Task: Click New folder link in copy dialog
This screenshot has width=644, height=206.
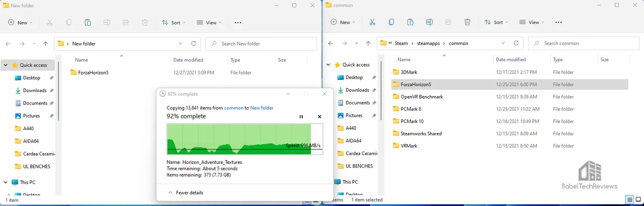Action: [262, 108]
